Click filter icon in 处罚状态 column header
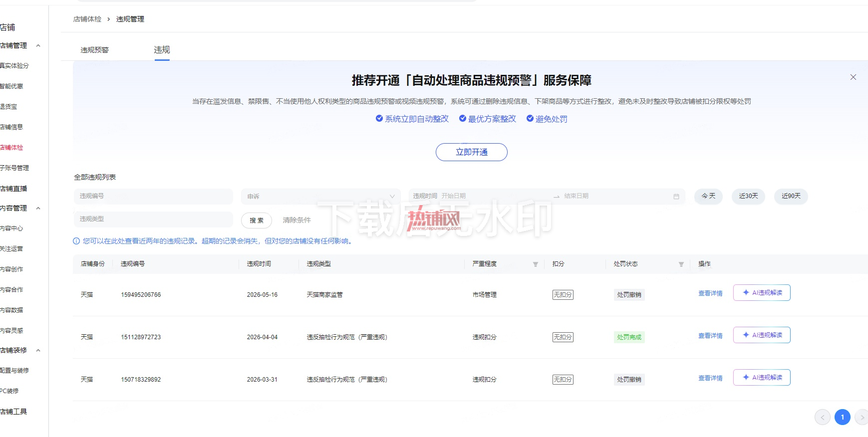This screenshot has width=868, height=437. pyautogui.click(x=681, y=264)
